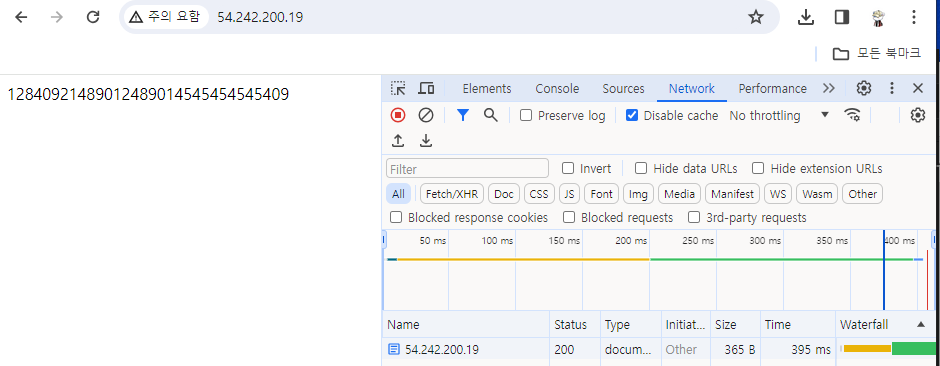This screenshot has width=940, height=366.
Task: Enable Preserve log checkbox
Action: [526, 116]
